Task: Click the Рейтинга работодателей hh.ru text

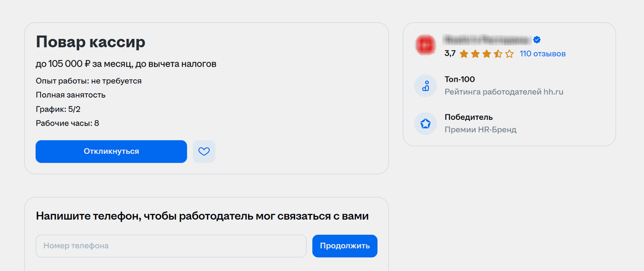Action: pos(504,92)
